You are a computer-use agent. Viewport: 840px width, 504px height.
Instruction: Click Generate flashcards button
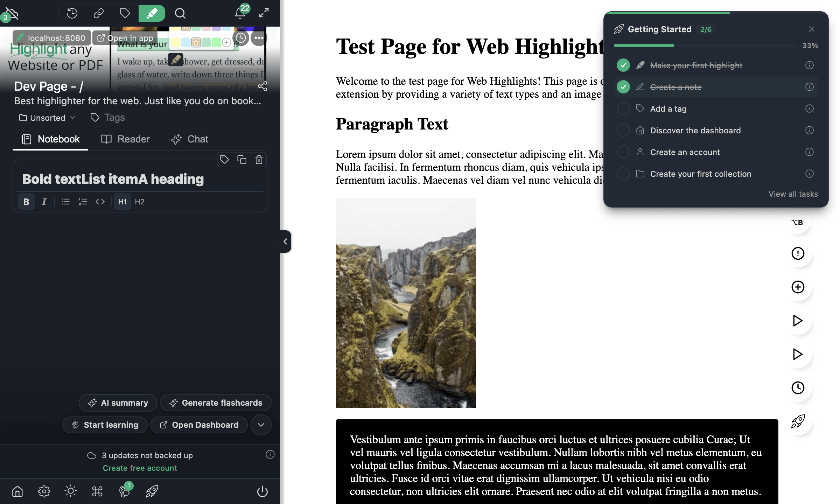point(216,403)
